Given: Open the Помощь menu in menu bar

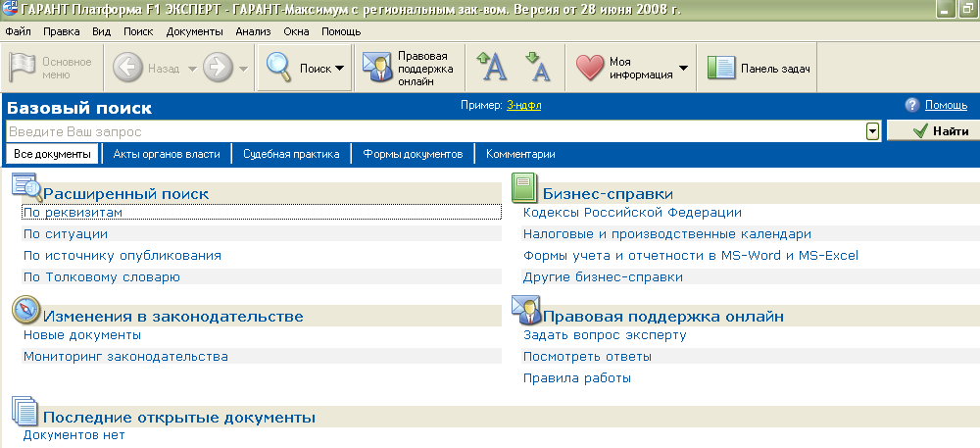Looking at the screenshot, I should click(x=341, y=31).
